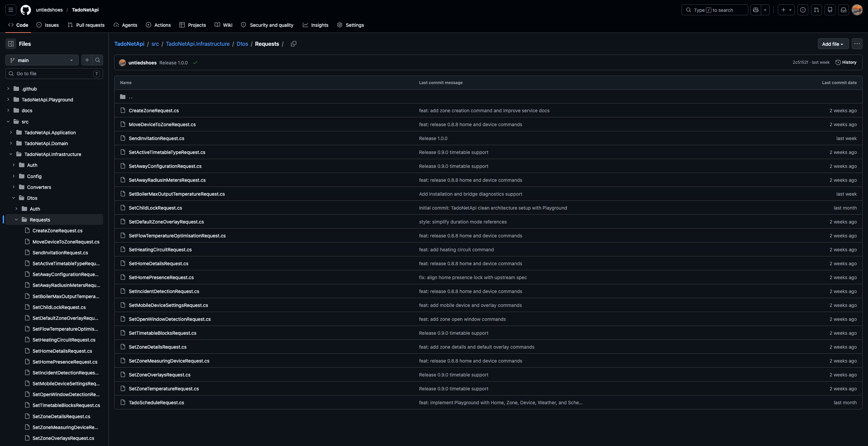
Task: Open the Add file dropdown
Action: coord(833,44)
